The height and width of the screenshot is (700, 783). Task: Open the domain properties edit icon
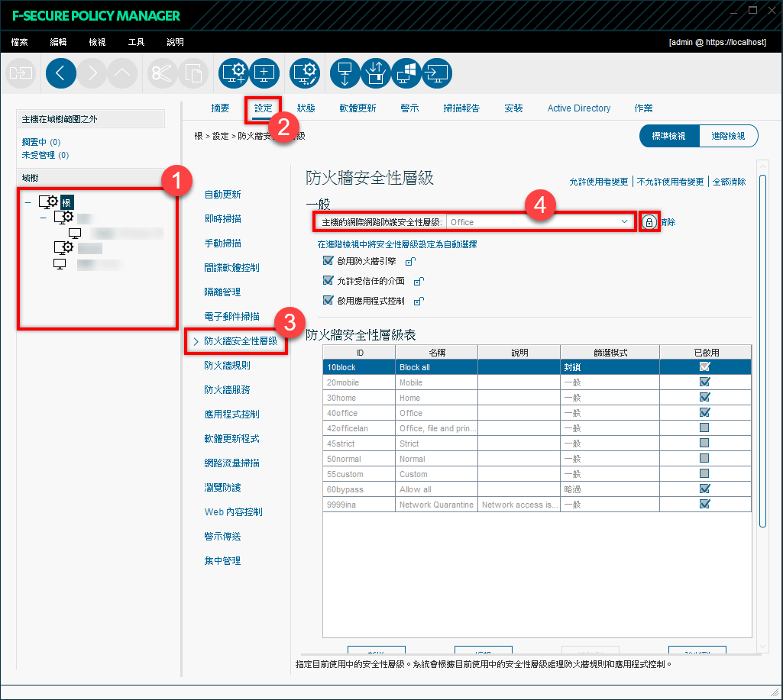[x=305, y=73]
